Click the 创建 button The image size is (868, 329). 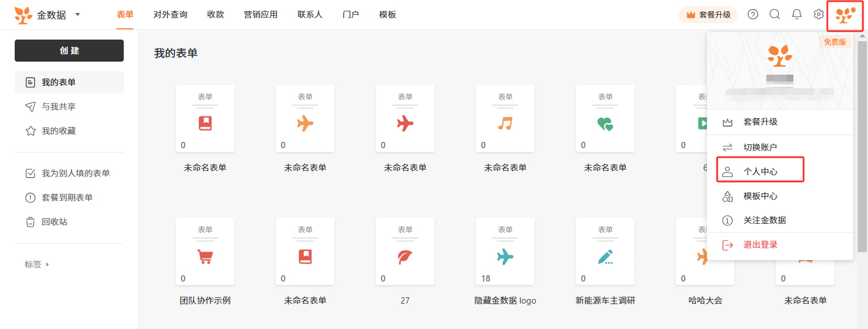69,50
